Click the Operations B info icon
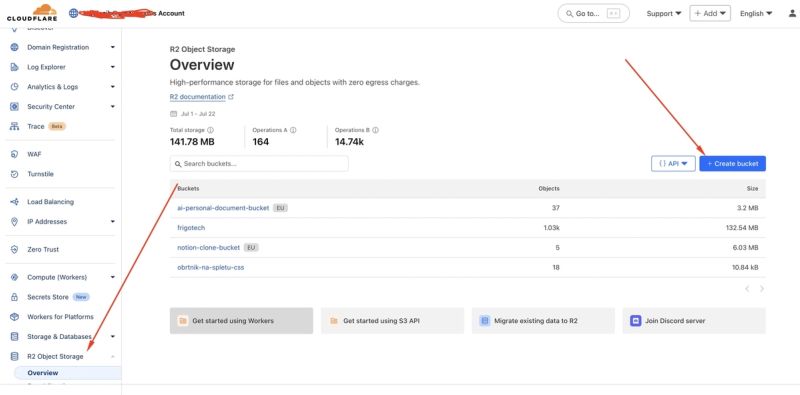The image size is (800, 395). (x=376, y=130)
